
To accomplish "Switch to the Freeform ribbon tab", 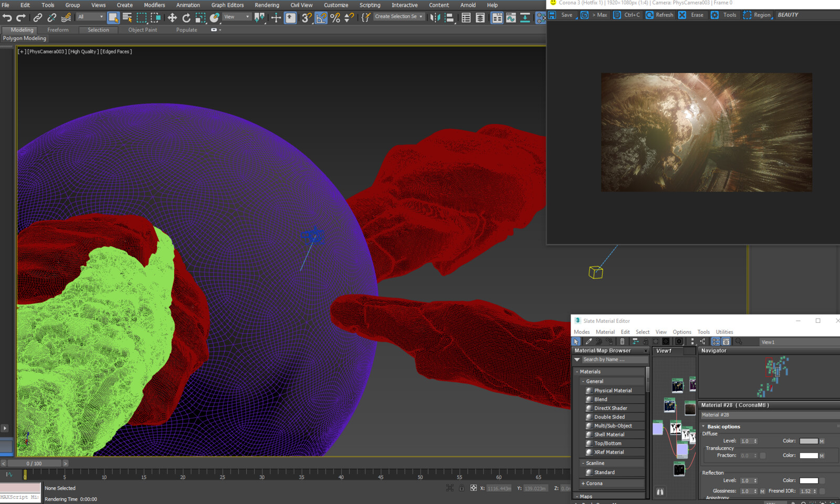I will (x=58, y=30).
